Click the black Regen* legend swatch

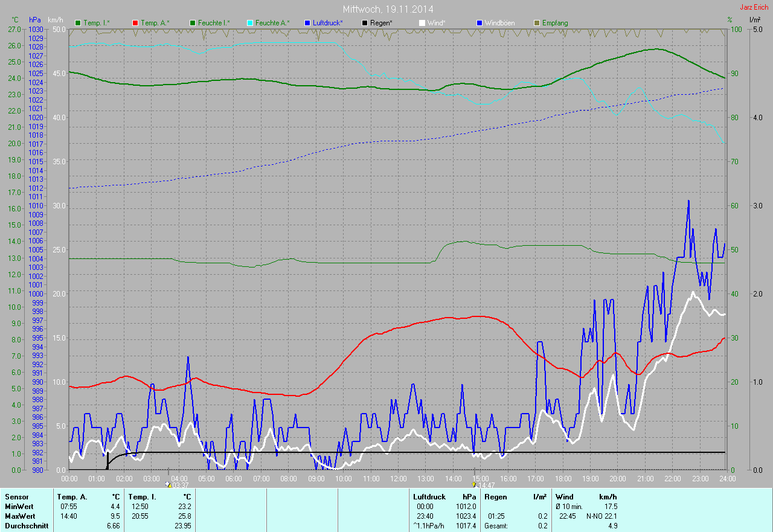(x=365, y=23)
